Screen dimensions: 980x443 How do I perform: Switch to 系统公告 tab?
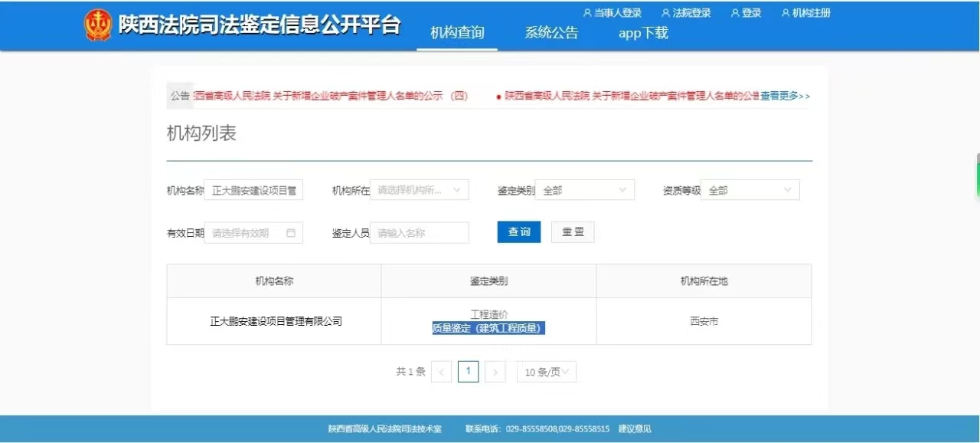(x=551, y=33)
